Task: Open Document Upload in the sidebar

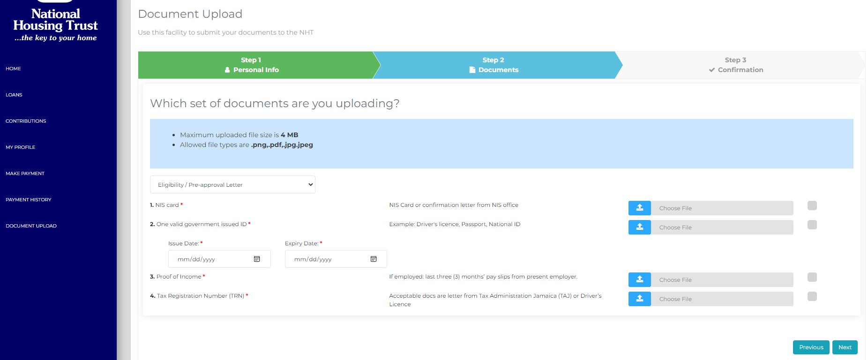Action: pyautogui.click(x=31, y=226)
